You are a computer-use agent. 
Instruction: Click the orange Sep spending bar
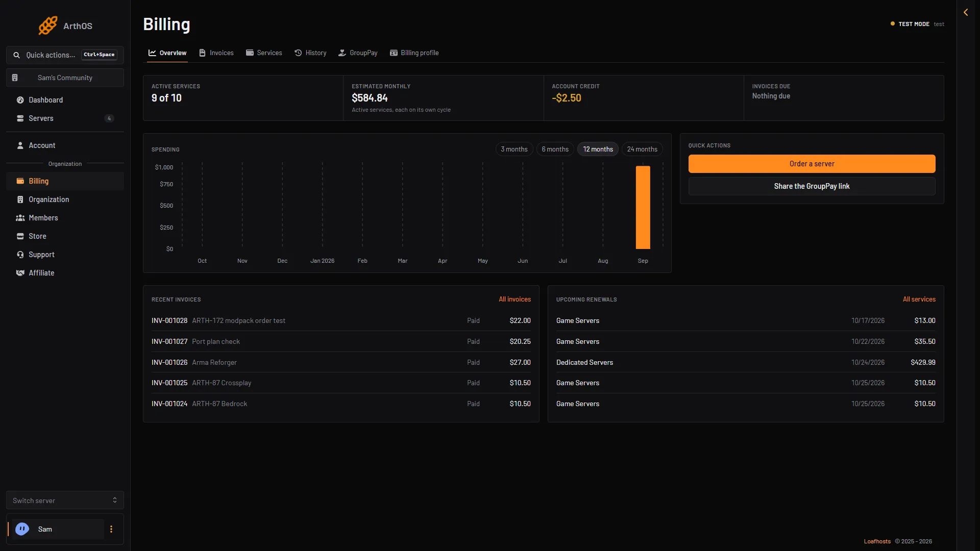click(x=643, y=207)
